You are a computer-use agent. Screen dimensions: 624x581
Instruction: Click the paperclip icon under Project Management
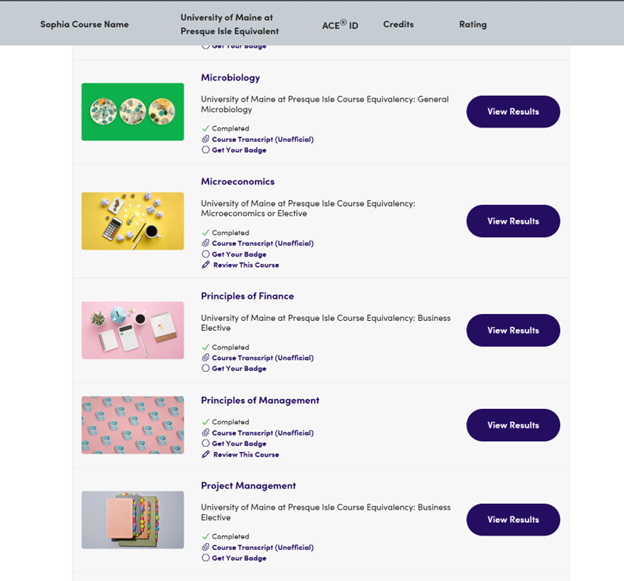point(205,547)
